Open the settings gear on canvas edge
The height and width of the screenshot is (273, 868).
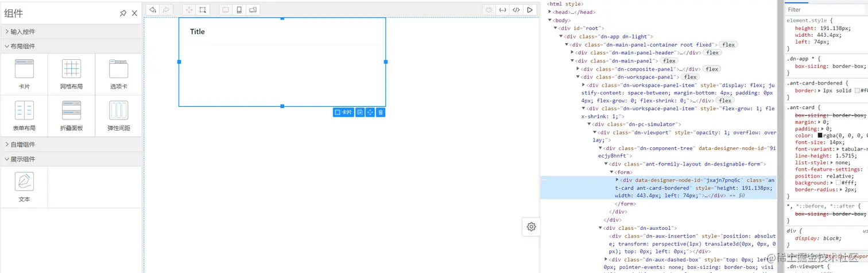531,227
